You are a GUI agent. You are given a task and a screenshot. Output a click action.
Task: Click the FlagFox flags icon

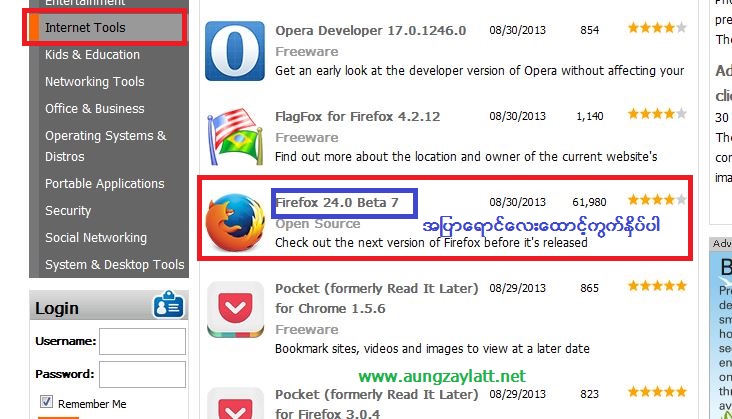pyautogui.click(x=234, y=137)
